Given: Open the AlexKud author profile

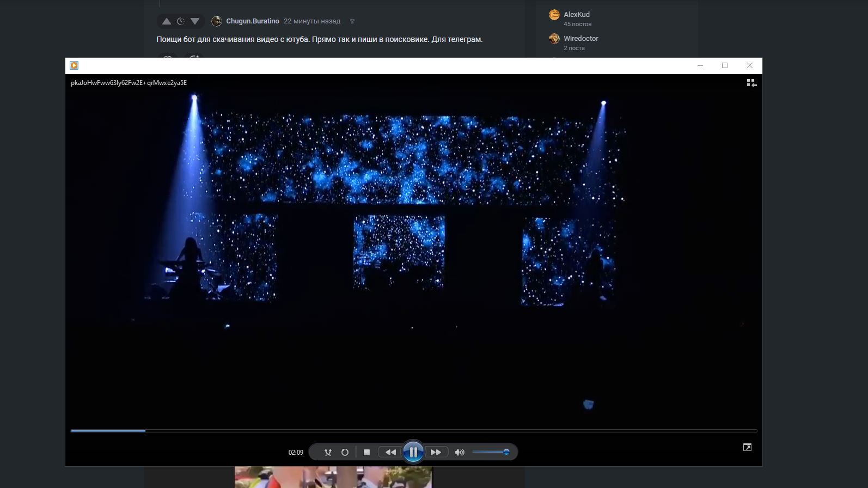Looking at the screenshot, I should coord(576,15).
